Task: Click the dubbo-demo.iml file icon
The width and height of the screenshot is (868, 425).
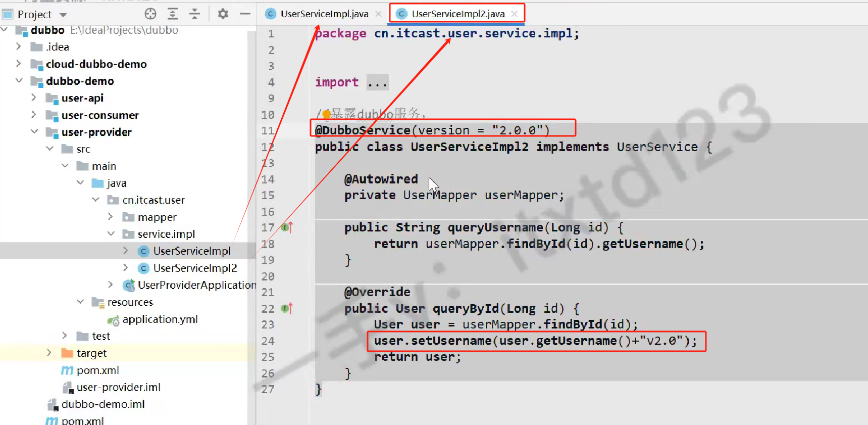Action: [52, 405]
